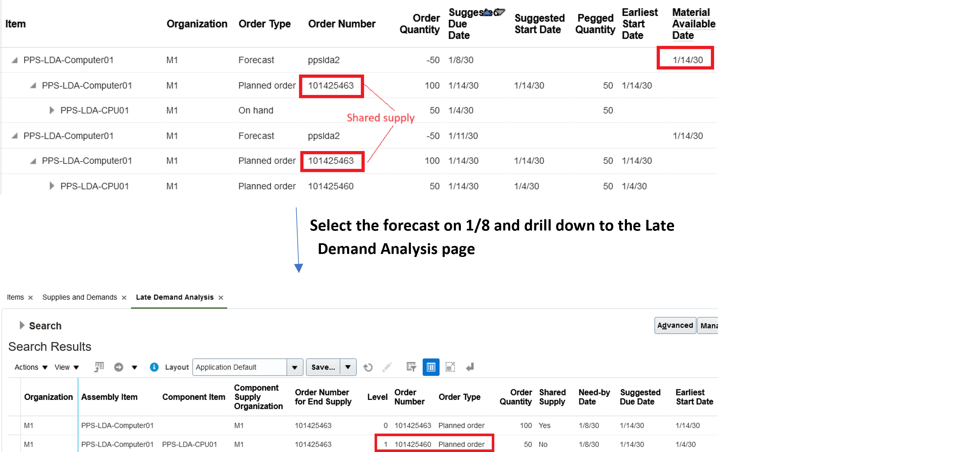Click the Wrap toolbar icon

click(470, 367)
